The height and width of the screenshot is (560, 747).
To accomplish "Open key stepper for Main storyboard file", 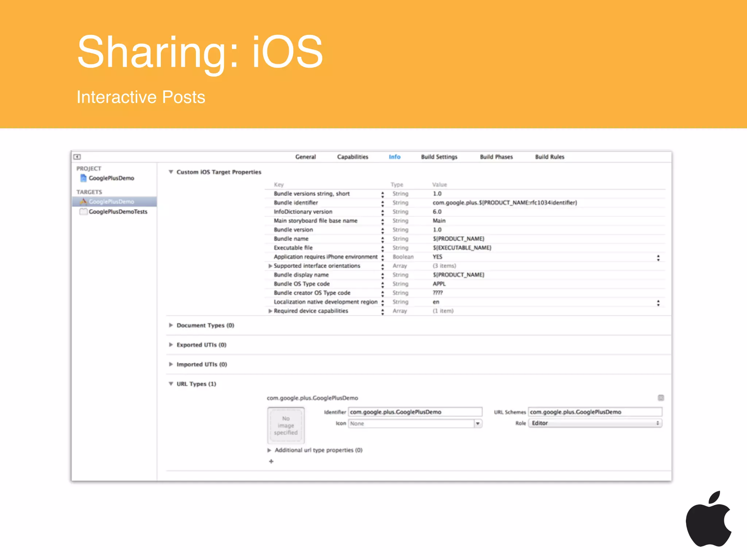I will 383,221.
